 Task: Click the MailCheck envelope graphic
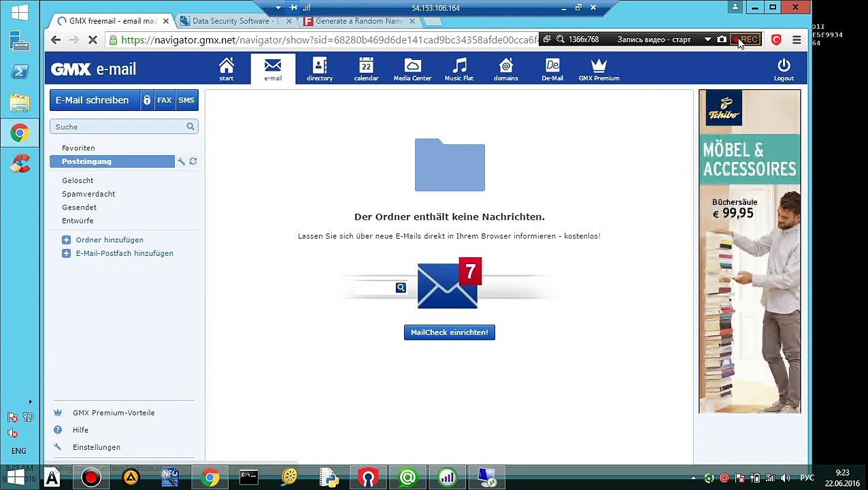[x=449, y=284]
